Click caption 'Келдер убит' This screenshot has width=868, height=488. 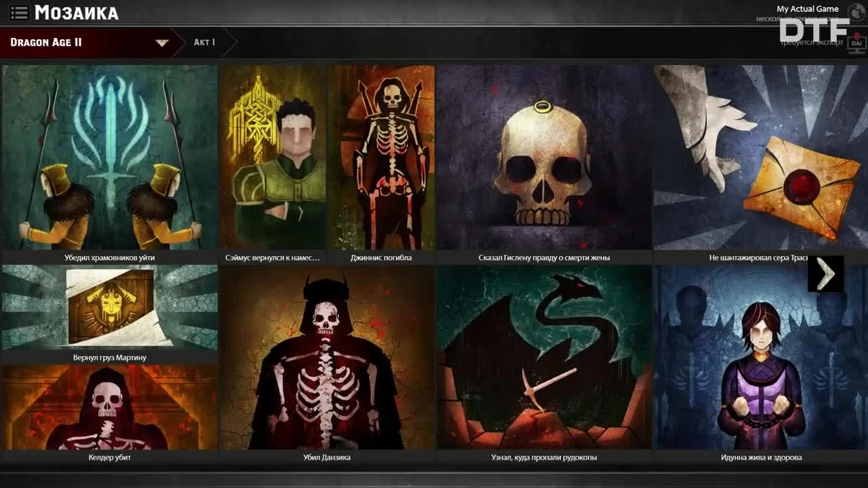click(x=110, y=457)
